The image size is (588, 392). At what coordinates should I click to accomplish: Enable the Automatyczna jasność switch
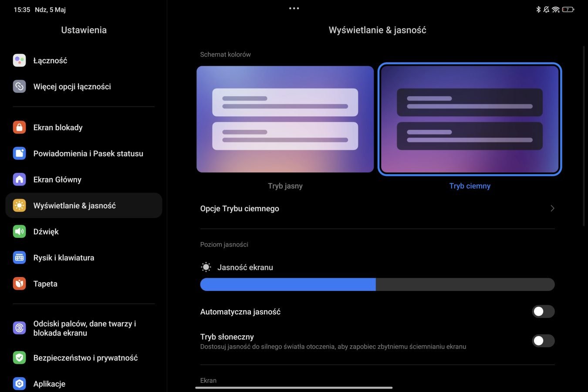point(543,311)
